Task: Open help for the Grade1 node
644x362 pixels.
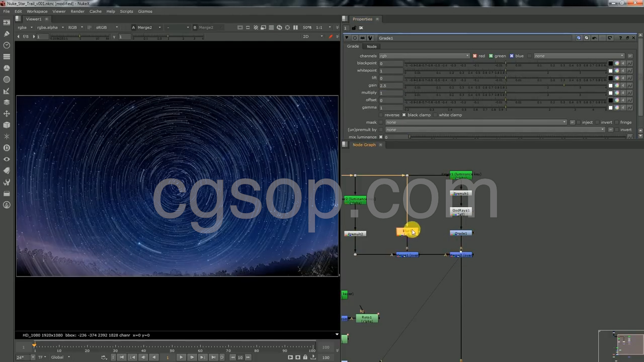Action: tap(620, 38)
